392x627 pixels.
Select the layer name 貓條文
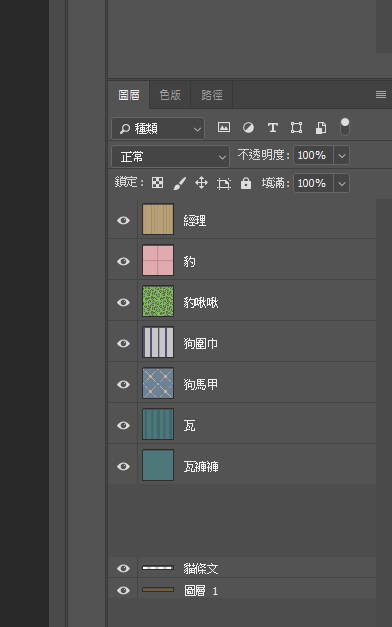(201, 569)
